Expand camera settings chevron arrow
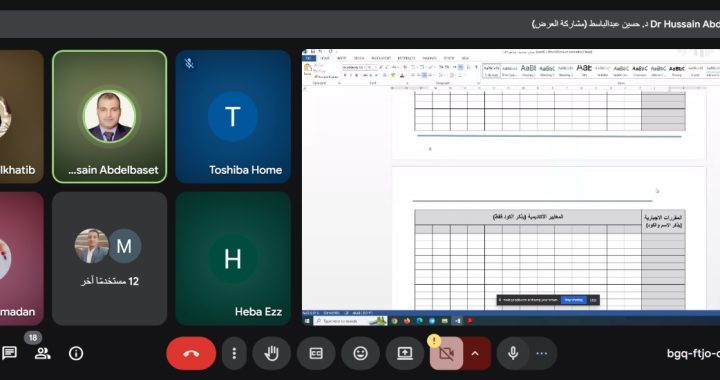 [475, 353]
